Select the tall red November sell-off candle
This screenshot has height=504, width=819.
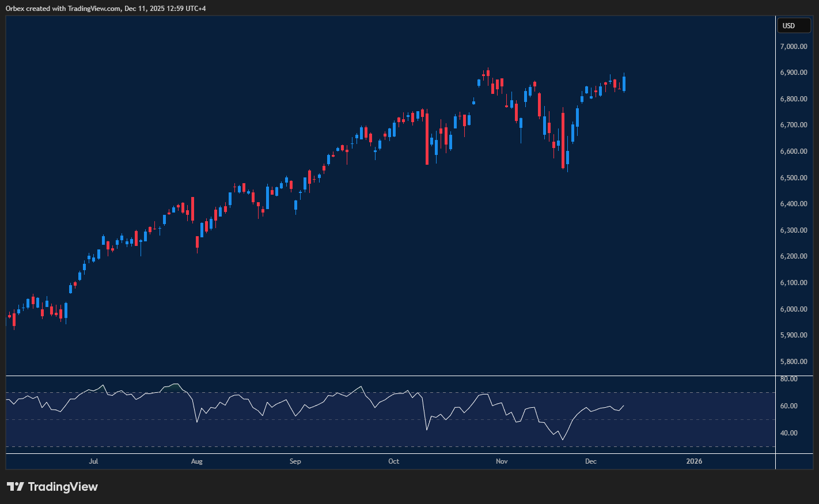point(563,140)
